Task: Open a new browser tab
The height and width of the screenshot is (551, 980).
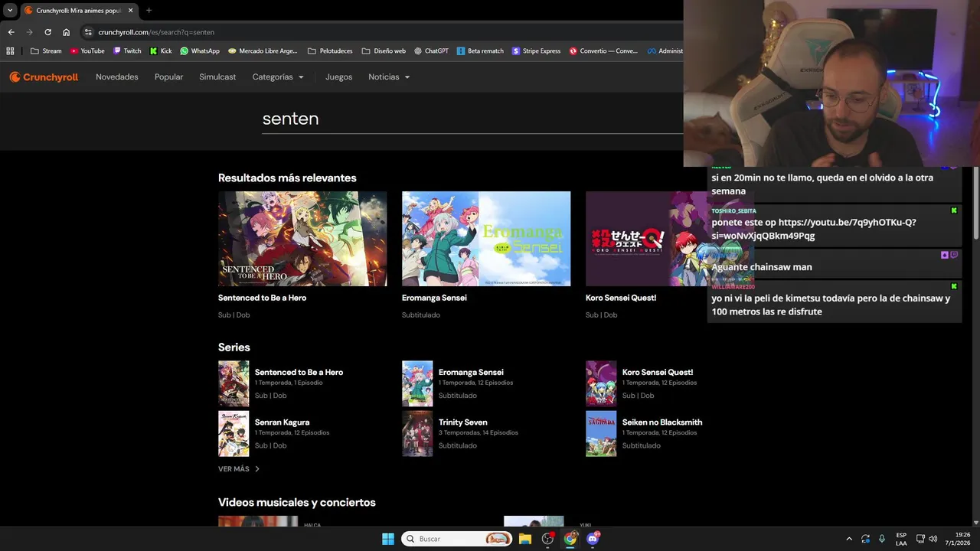Action: (x=149, y=11)
